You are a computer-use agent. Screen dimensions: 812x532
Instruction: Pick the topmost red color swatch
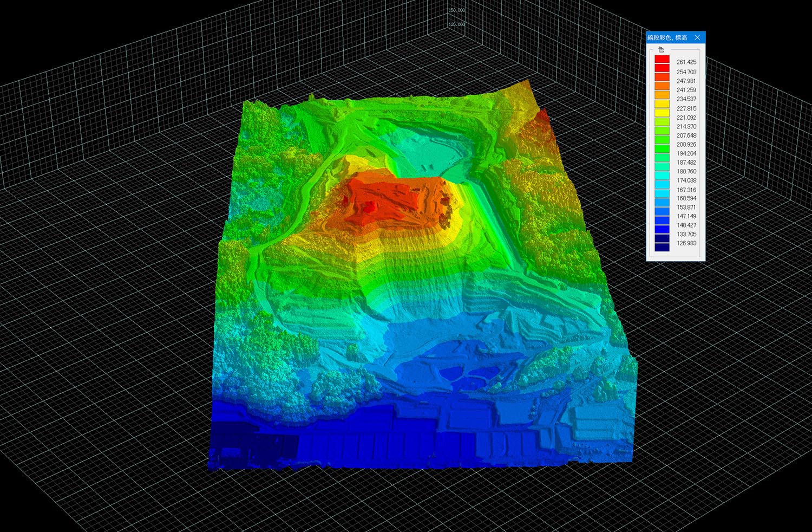coord(662,59)
